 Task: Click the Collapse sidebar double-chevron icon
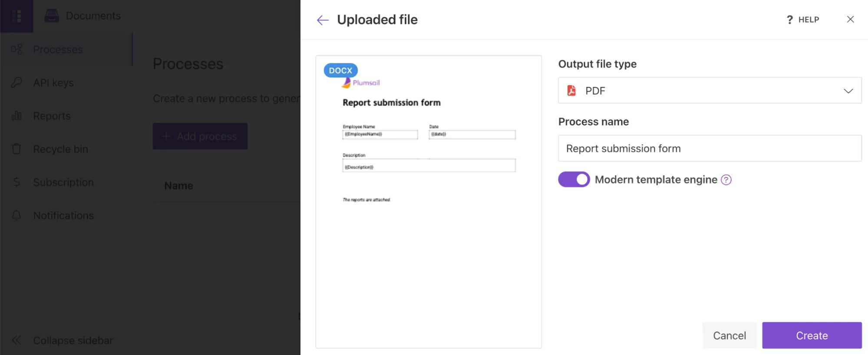[17, 340]
